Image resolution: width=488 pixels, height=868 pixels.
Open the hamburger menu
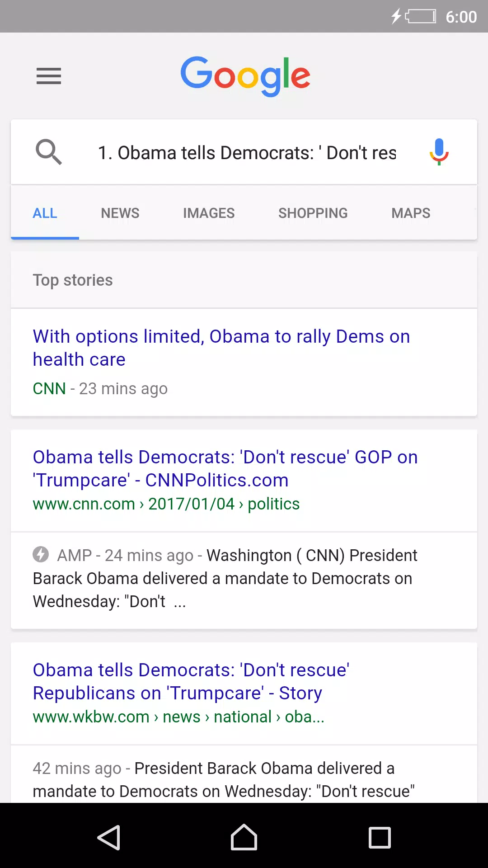pyautogui.click(x=49, y=76)
